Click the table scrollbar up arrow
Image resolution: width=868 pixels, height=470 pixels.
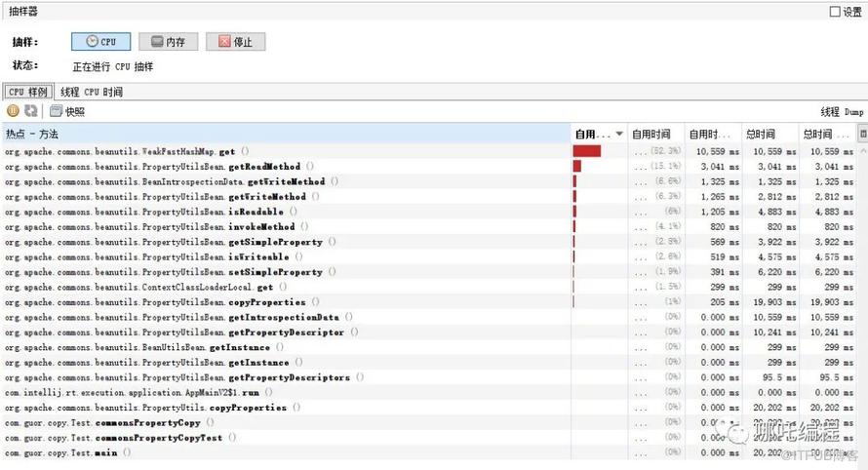[863, 150]
